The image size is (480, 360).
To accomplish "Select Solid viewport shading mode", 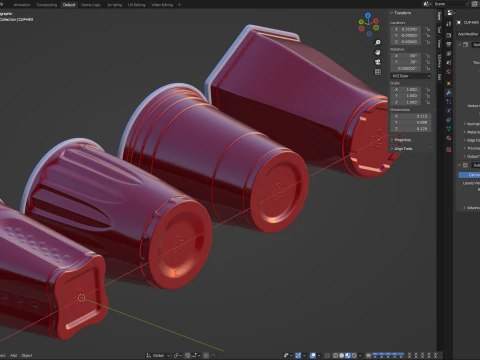I will click(x=342, y=355).
